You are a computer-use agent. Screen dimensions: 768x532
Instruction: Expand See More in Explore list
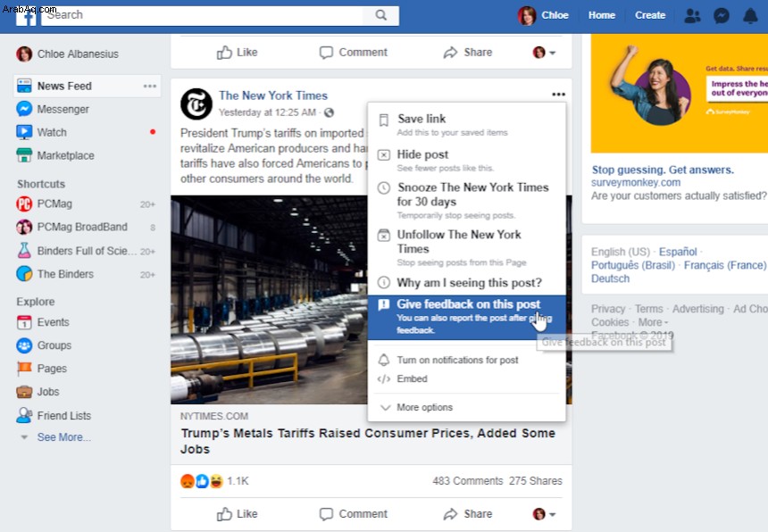[x=63, y=437]
